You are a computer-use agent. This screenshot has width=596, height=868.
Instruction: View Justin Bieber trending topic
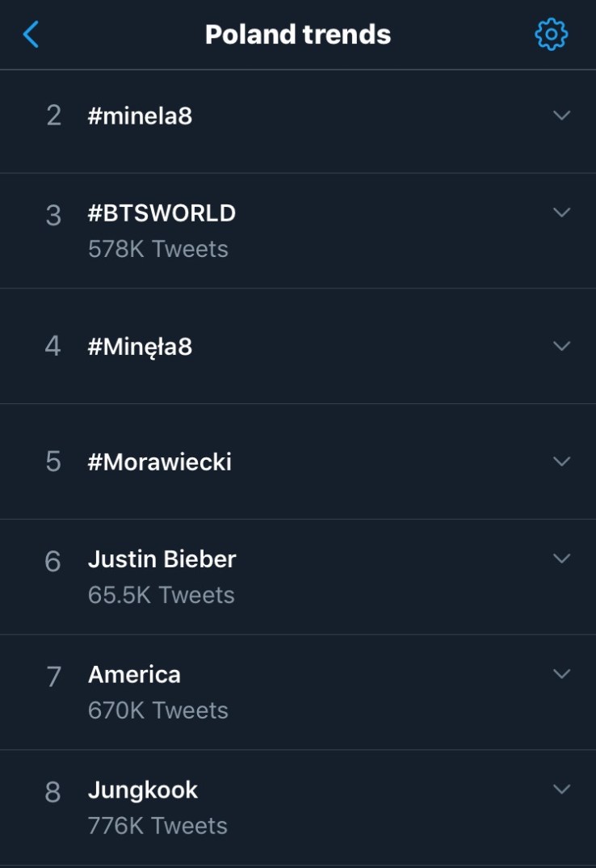point(162,559)
